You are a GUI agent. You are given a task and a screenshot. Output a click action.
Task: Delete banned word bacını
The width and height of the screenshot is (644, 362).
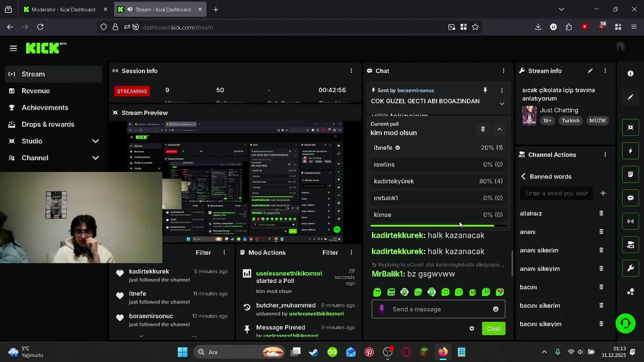point(601,287)
